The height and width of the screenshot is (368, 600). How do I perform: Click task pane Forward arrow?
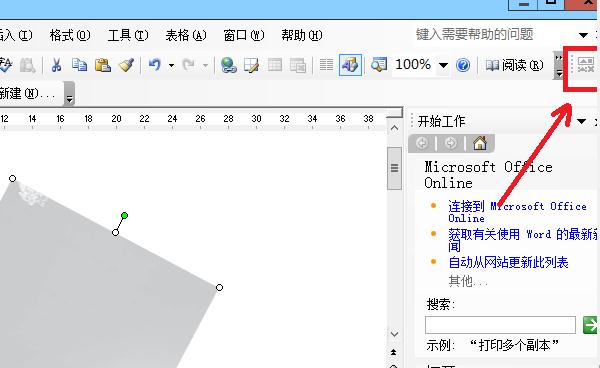pos(451,143)
